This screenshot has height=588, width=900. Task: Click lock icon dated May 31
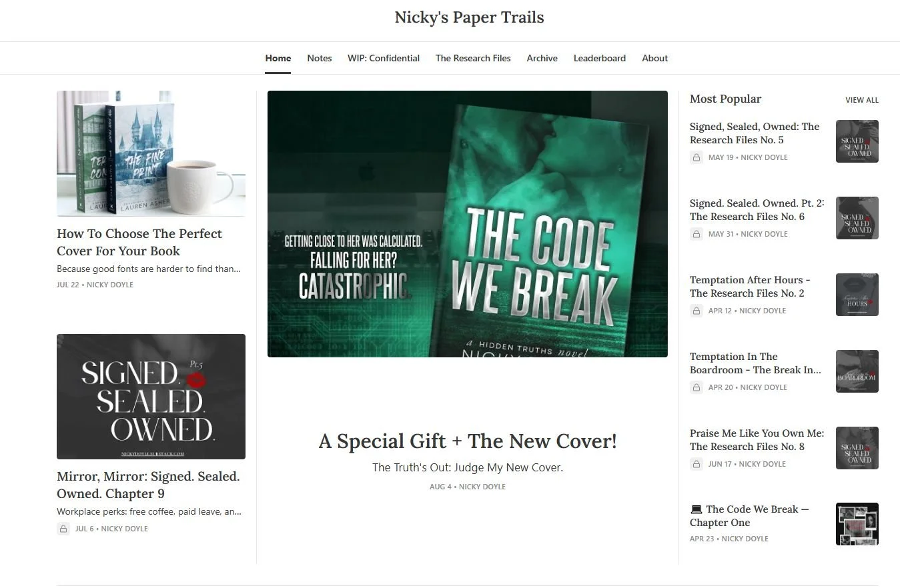pos(697,234)
